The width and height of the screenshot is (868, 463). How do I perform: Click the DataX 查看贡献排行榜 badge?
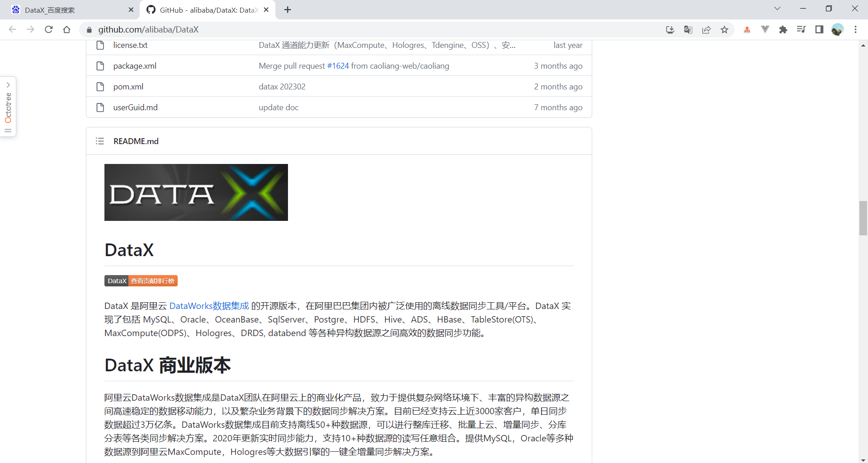click(141, 281)
